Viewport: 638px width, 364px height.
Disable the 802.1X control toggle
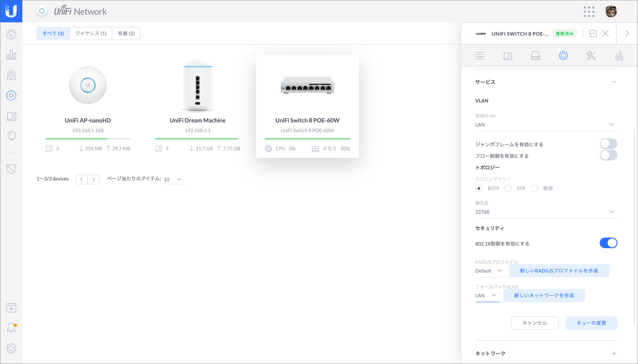coord(608,243)
